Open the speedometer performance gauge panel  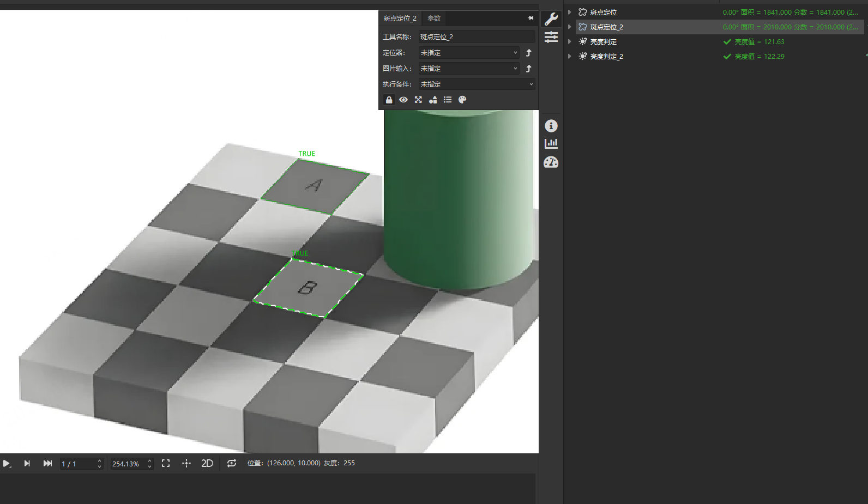tap(551, 162)
